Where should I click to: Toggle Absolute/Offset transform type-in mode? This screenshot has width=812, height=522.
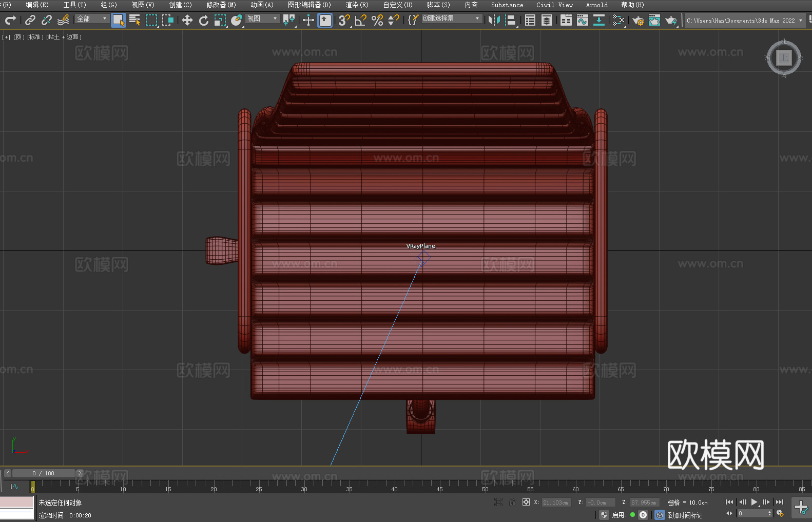[526, 502]
